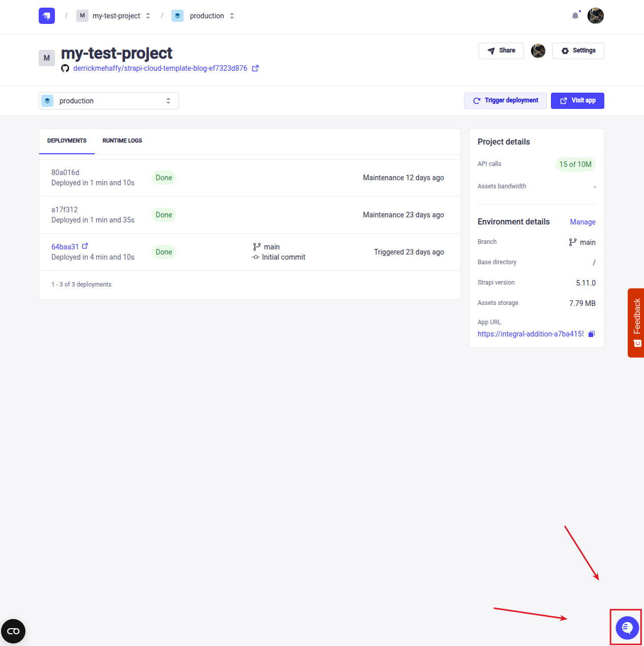Open the integral-addition App URL link
This screenshot has width=644, height=646.
(x=531, y=334)
